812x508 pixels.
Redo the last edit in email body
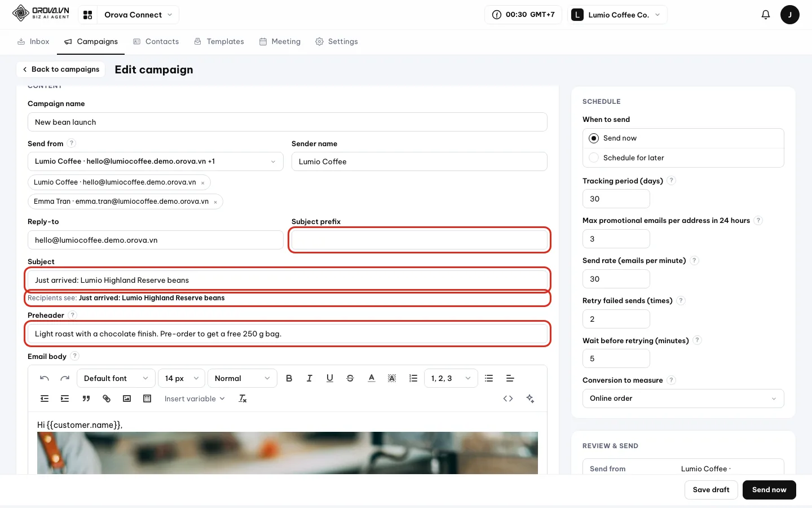point(65,378)
